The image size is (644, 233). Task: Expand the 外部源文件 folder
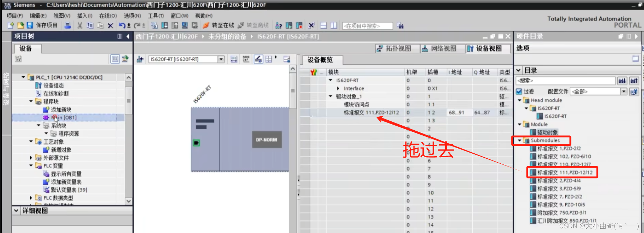(x=31, y=158)
